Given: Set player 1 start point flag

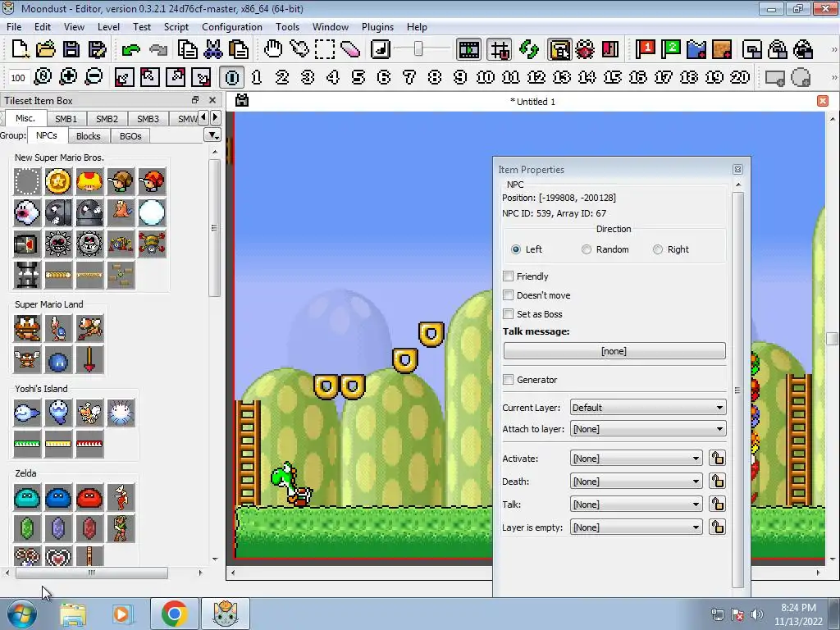Looking at the screenshot, I should coord(645,50).
